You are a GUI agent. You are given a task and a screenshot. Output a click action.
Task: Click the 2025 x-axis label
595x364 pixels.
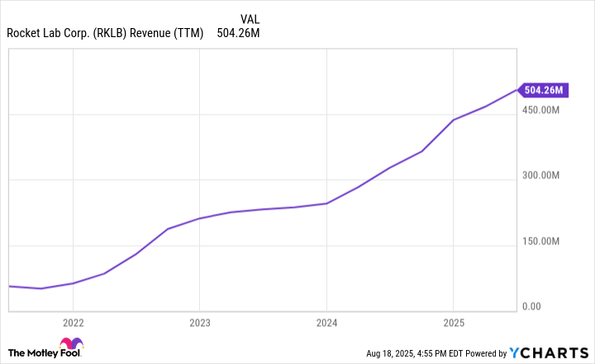point(454,323)
